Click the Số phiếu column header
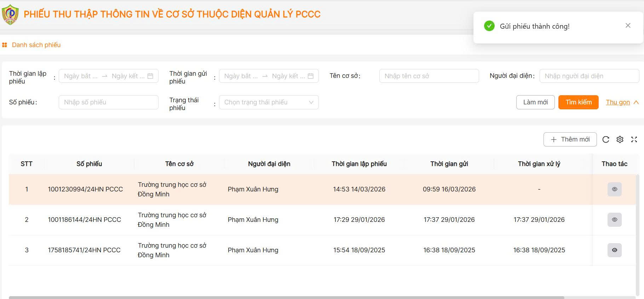This screenshot has height=299, width=644. [89, 164]
